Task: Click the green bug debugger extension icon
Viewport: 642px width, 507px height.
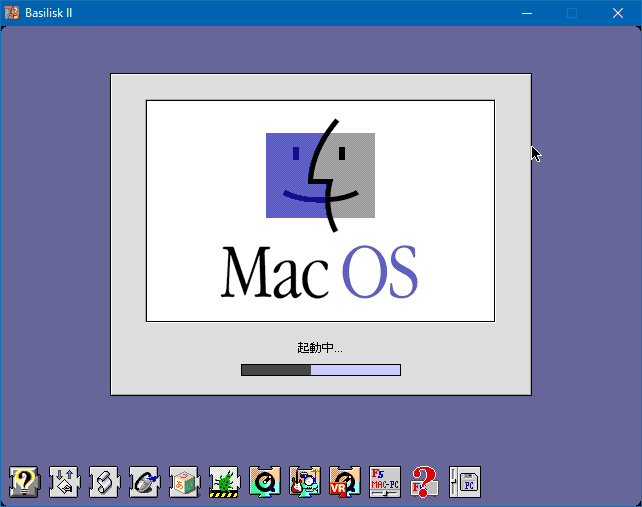Action: coord(224,482)
